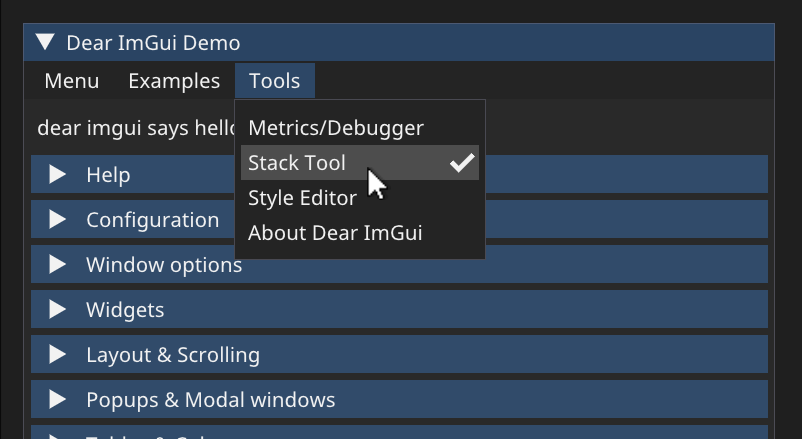Uncheck the Stack Tool checkmark

[x=462, y=163]
